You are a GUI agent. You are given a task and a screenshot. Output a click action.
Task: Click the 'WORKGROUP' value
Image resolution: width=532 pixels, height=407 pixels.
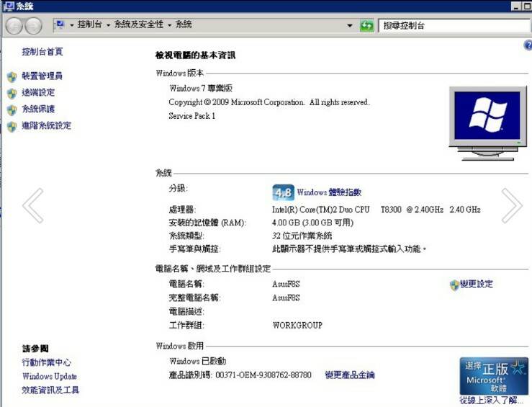(297, 325)
